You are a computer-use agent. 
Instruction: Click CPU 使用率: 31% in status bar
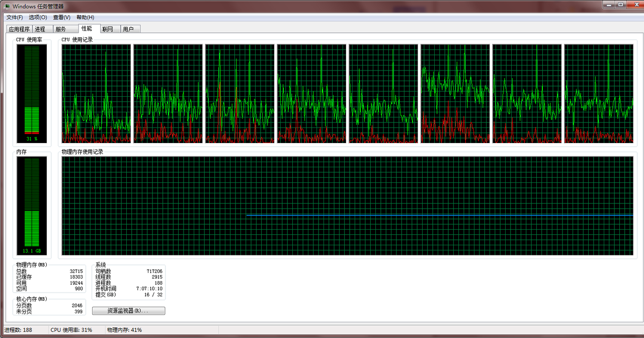click(71, 330)
